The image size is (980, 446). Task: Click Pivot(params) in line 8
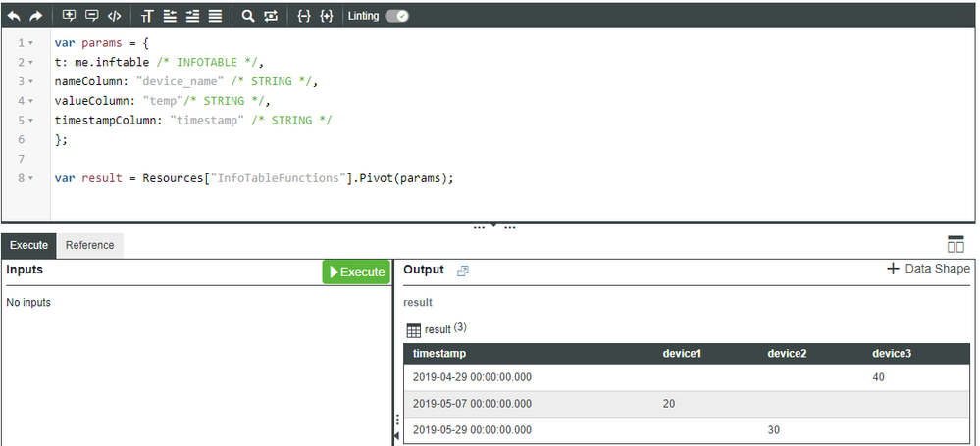(403, 178)
